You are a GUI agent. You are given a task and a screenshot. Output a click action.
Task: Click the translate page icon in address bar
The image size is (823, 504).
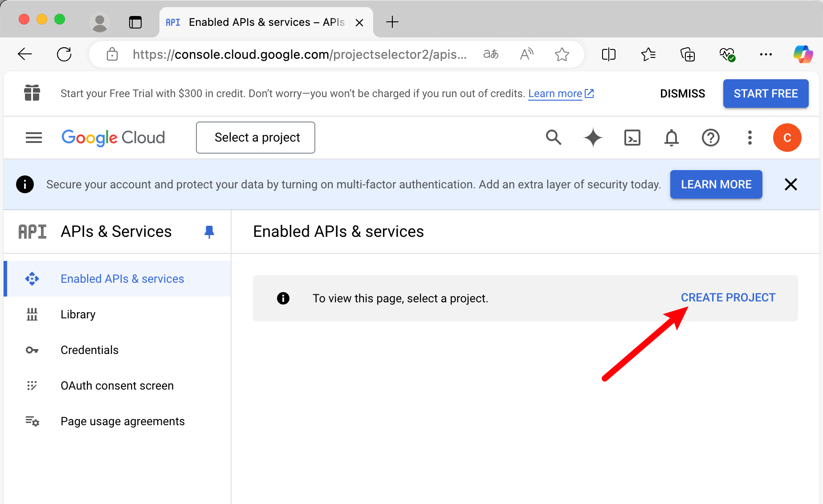pos(491,54)
